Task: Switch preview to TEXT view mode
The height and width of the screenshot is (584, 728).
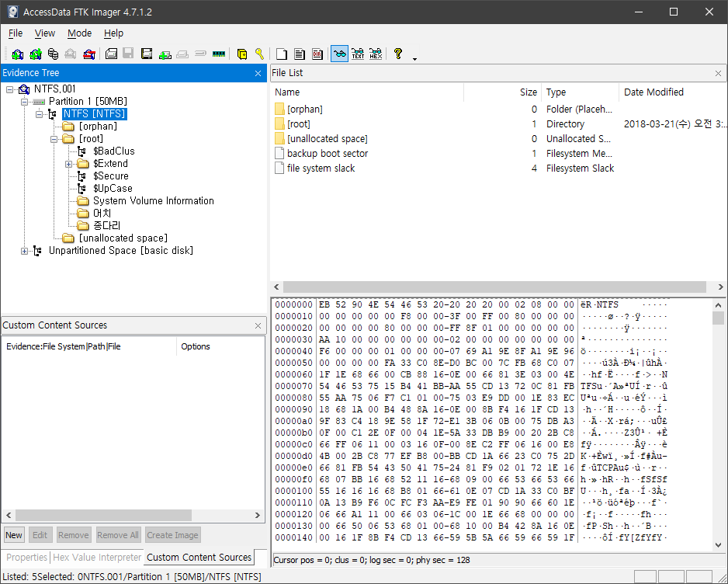Action: [x=358, y=54]
